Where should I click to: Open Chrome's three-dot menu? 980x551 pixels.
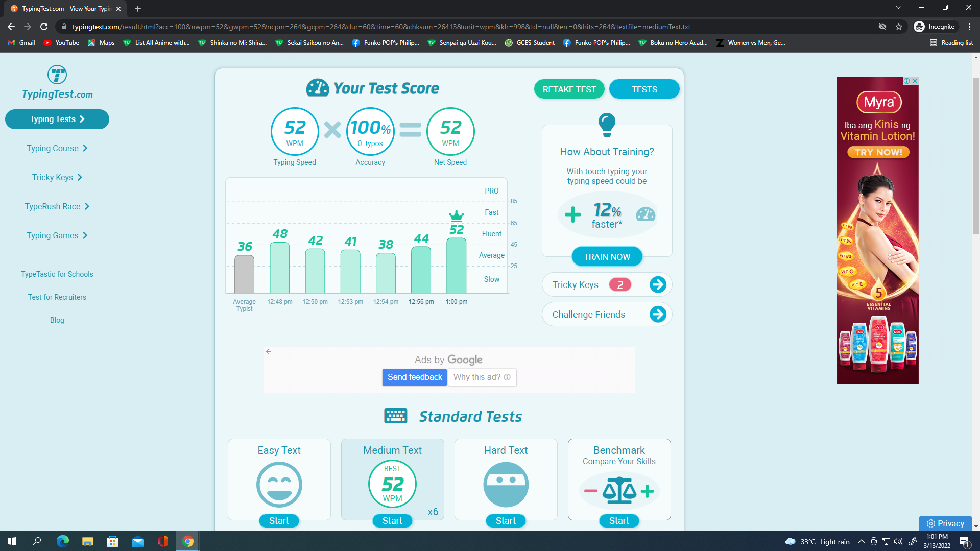[969, 27]
